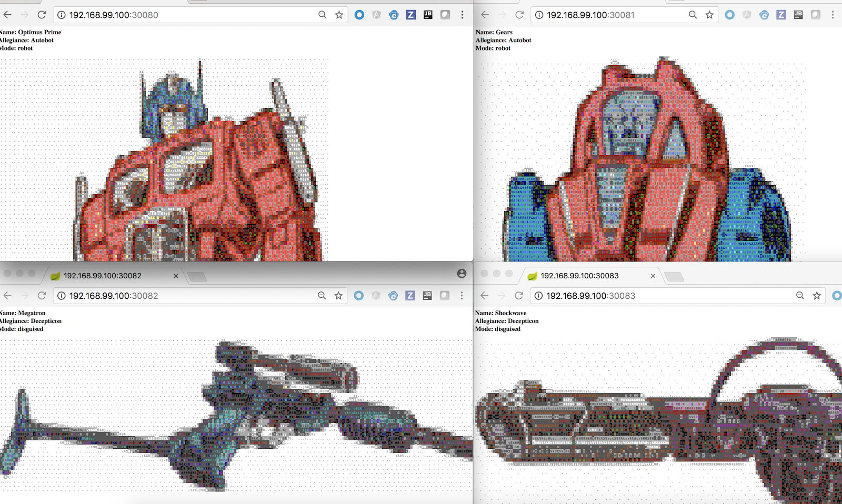The image size is (842, 504).
Task: Open zoom magnifier in the 30081 window
Action: click(x=693, y=15)
